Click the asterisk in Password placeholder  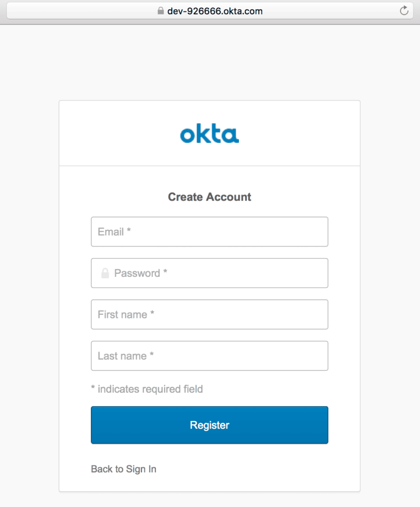(x=165, y=272)
